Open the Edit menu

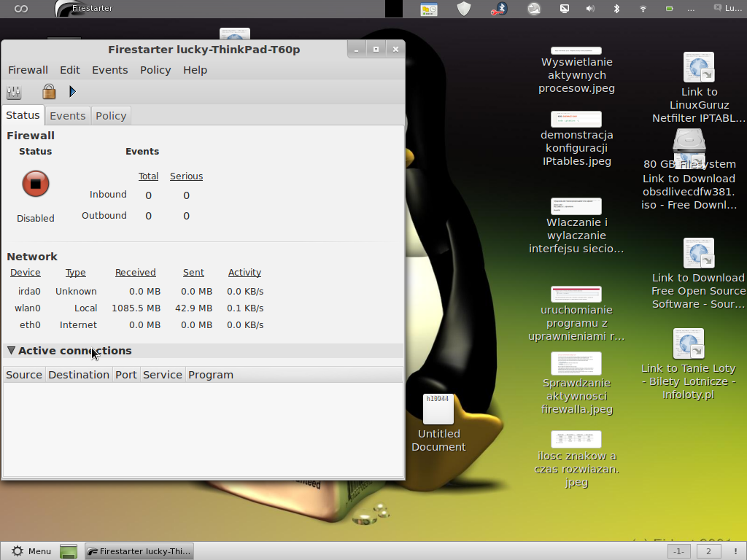pyautogui.click(x=70, y=70)
